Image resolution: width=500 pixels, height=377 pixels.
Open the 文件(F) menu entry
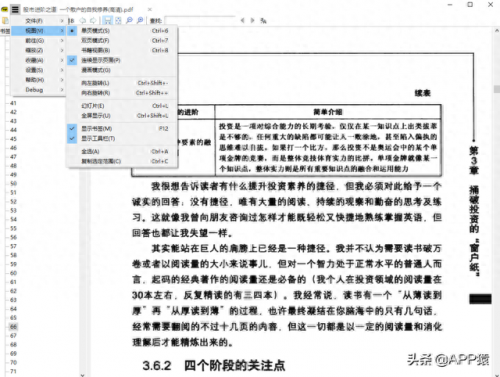coord(39,21)
